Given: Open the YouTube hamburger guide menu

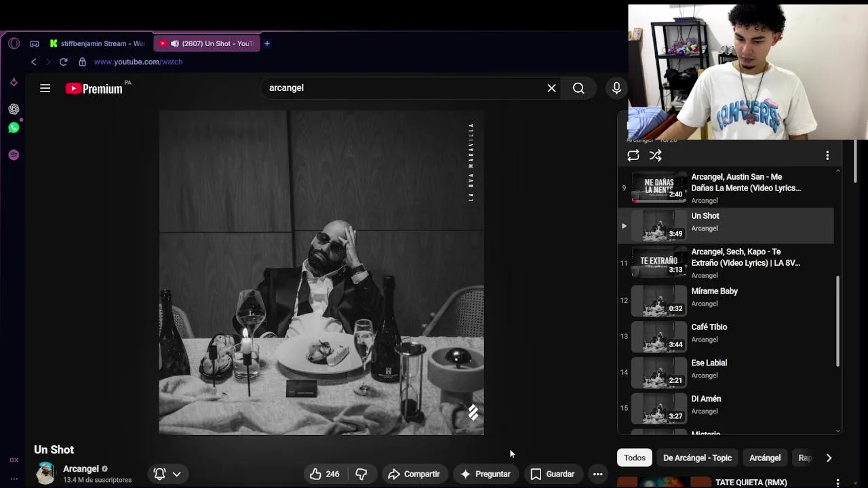Looking at the screenshot, I should (x=45, y=88).
